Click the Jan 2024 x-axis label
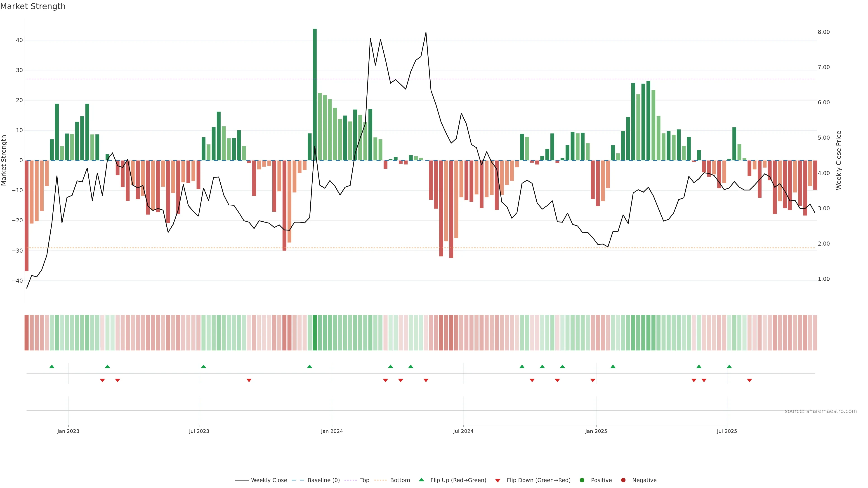The height and width of the screenshot is (488, 868). pos(332,431)
